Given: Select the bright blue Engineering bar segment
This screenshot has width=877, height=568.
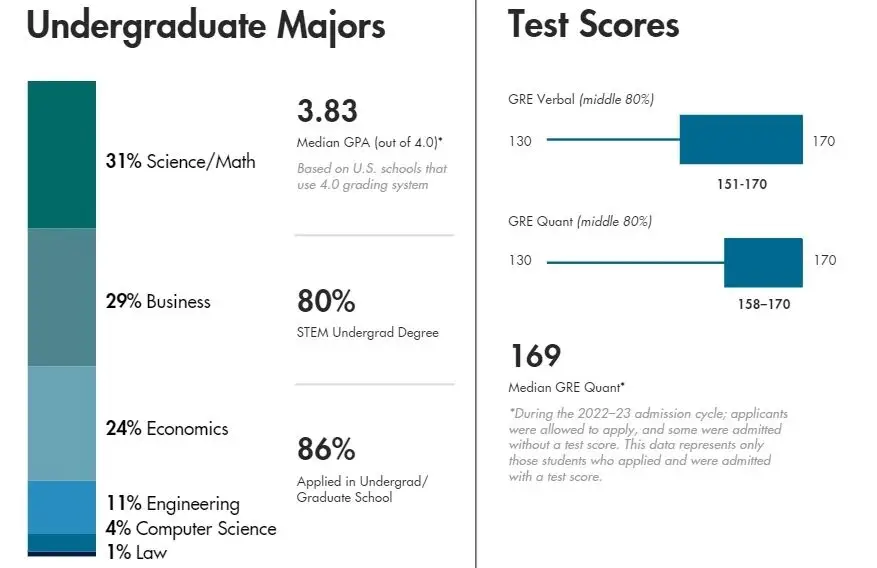Looking at the screenshot, I should point(62,507).
